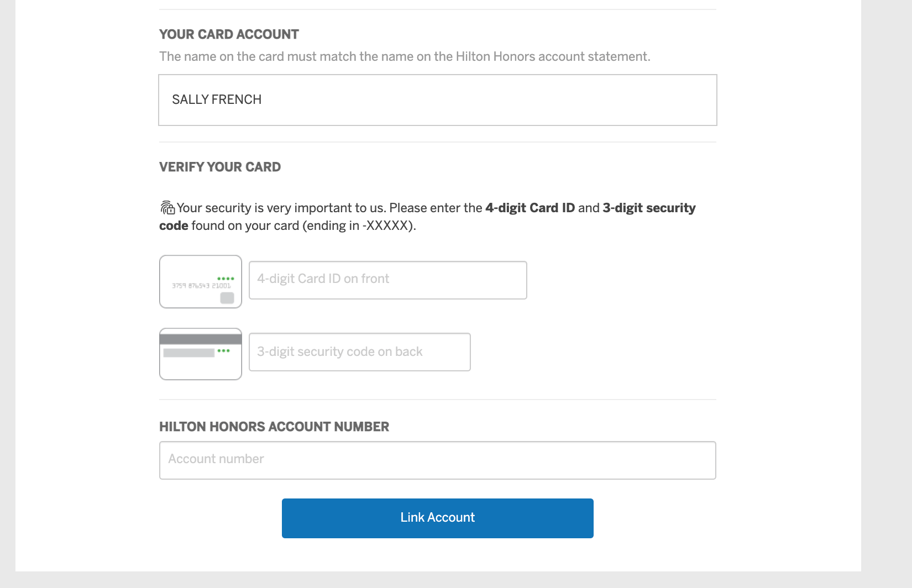Focus the 3-digit security code on back field
Image resolution: width=912 pixels, height=588 pixels.
click(359, 352)
